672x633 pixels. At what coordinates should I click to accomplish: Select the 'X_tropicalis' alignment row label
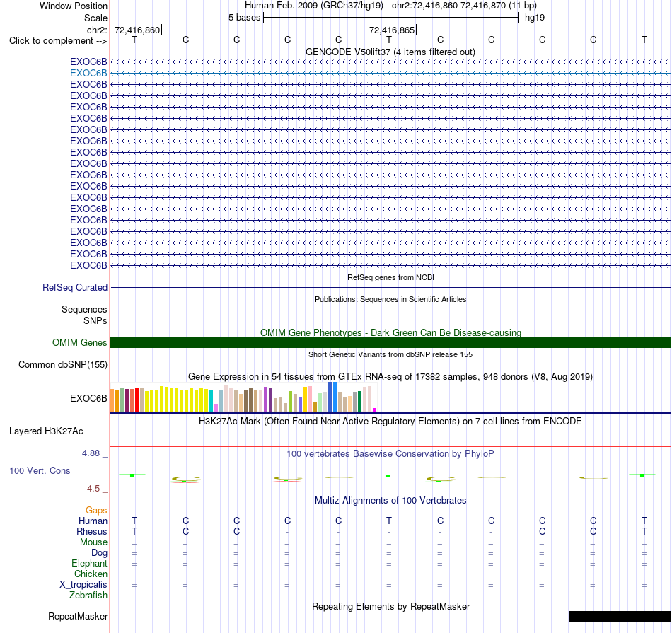(83, 585)
